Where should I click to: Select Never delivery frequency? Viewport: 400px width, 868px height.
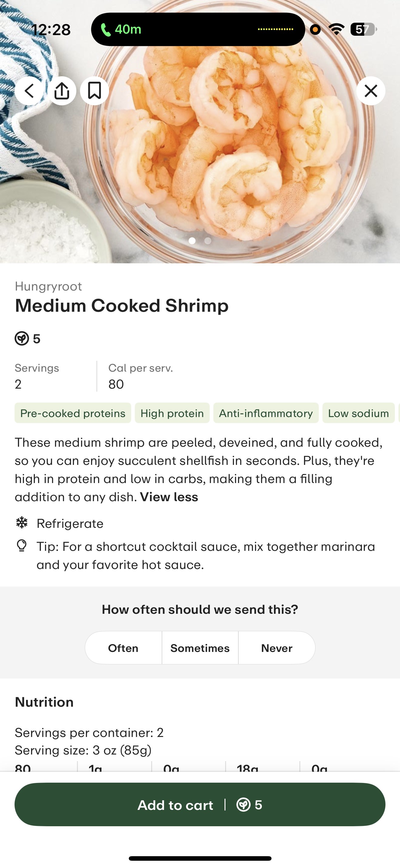(277, 648)
